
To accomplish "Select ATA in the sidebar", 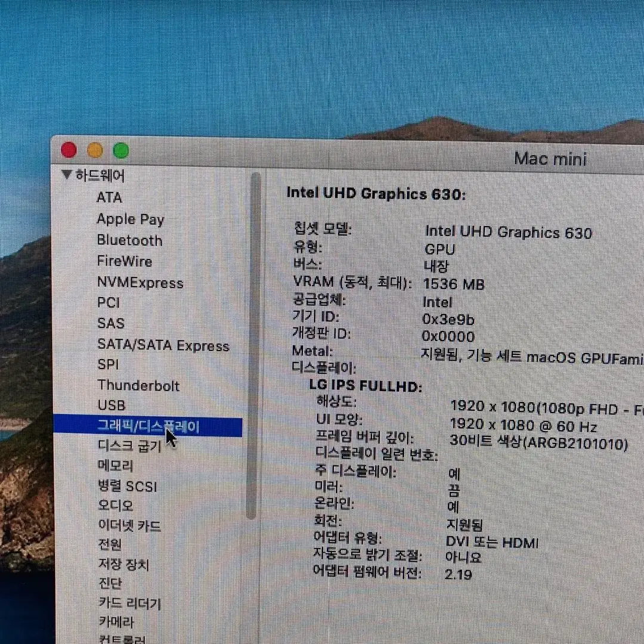I will (x=109, y=197).
